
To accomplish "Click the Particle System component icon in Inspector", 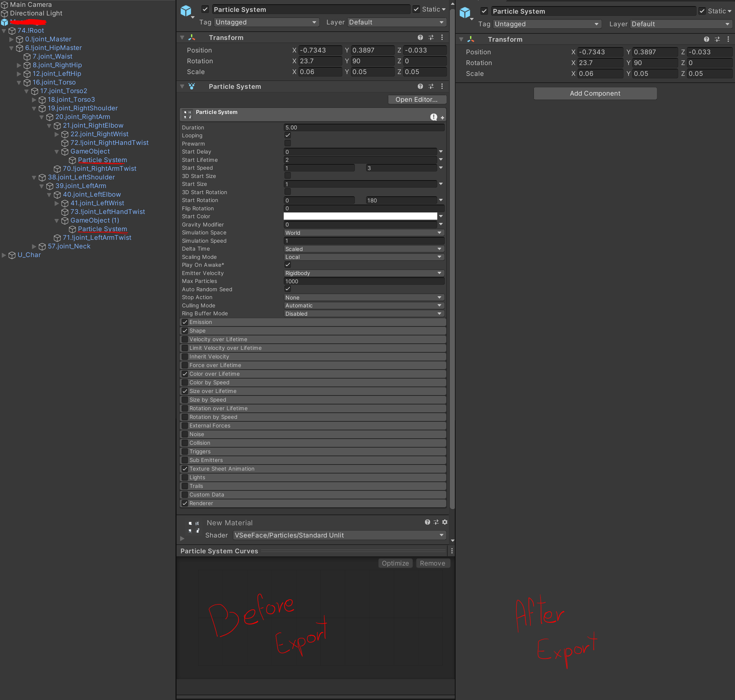I will tap(192, 86).
